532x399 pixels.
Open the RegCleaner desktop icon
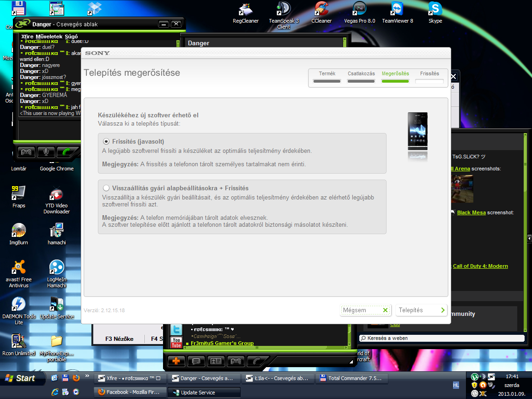246,13
